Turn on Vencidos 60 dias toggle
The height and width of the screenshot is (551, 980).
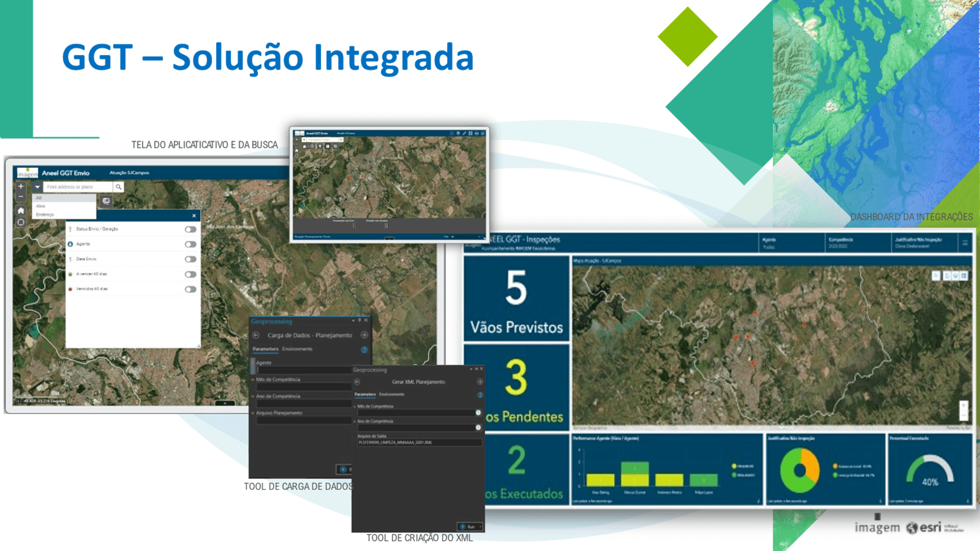coord(190,289)
